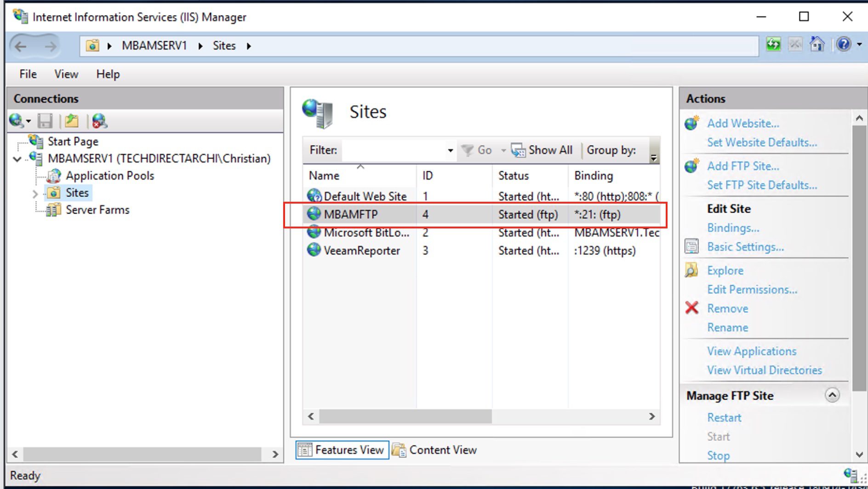Expand the Sites tree node
868x489 pixels.
tap(35, 194)
